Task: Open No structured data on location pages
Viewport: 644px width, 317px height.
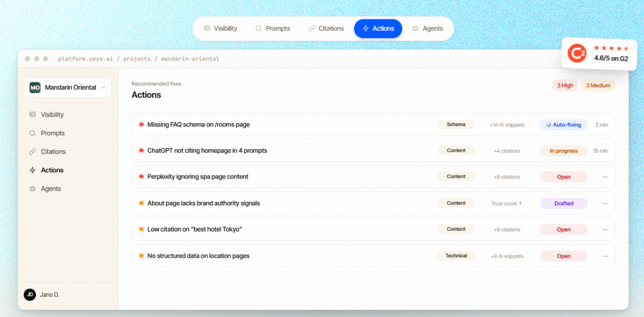Action: click(x=374, y=256)
